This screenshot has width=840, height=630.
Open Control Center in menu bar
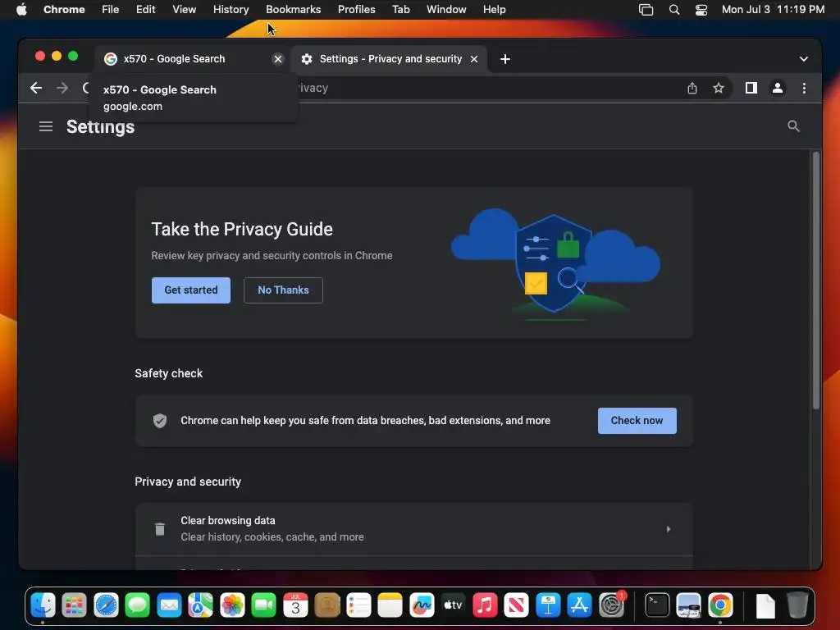701,10
